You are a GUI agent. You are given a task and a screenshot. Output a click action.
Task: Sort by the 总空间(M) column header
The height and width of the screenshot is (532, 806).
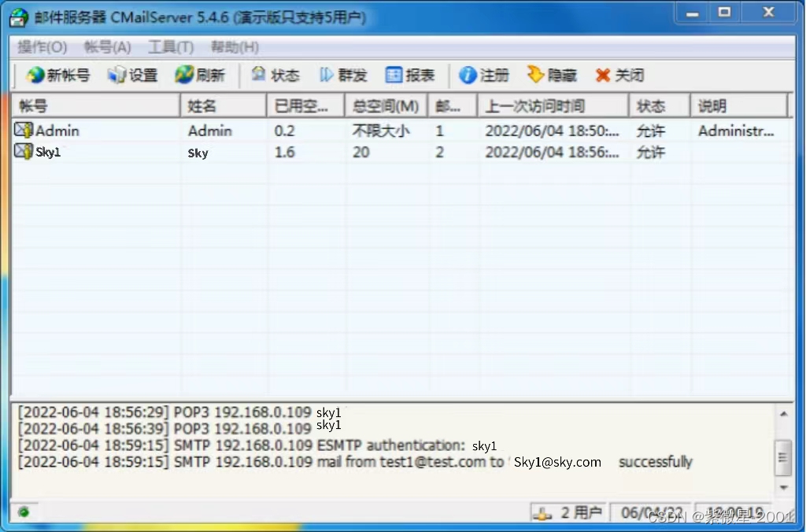386,106
